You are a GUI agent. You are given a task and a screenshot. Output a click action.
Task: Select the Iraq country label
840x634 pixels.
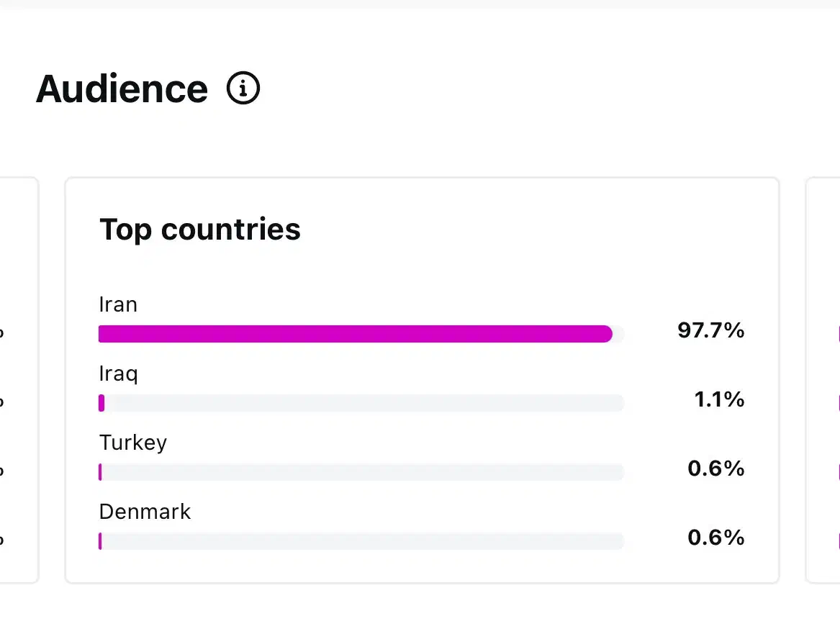[118, 373]
